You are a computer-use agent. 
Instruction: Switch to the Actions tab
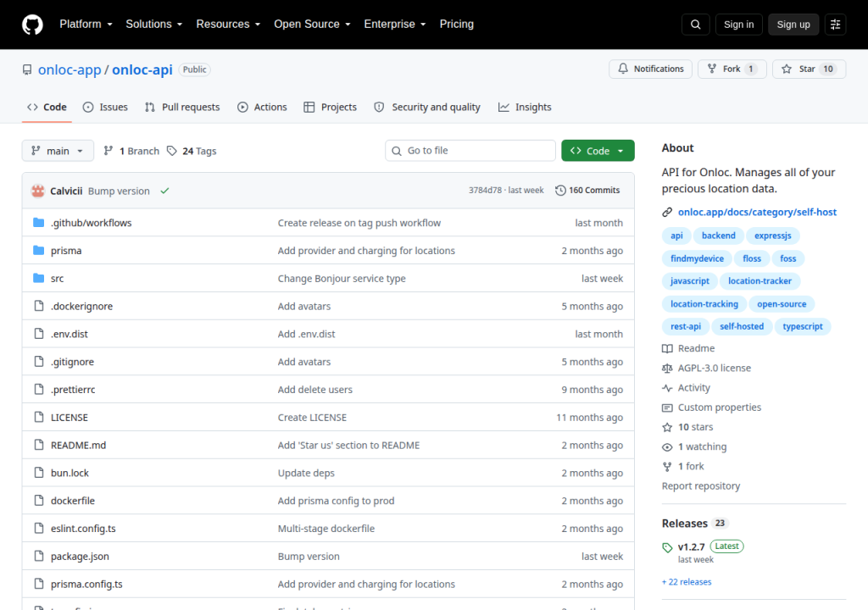tap(263, 108)
